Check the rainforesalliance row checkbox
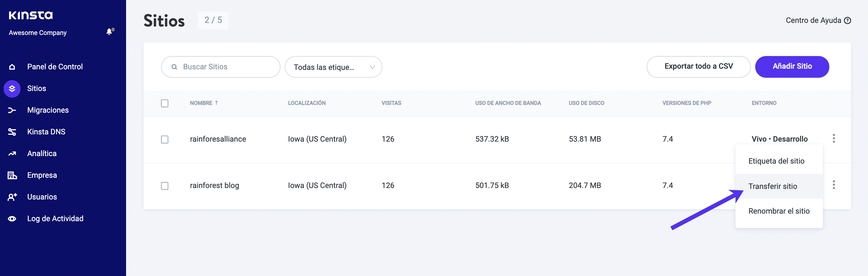 click(164, 139)
